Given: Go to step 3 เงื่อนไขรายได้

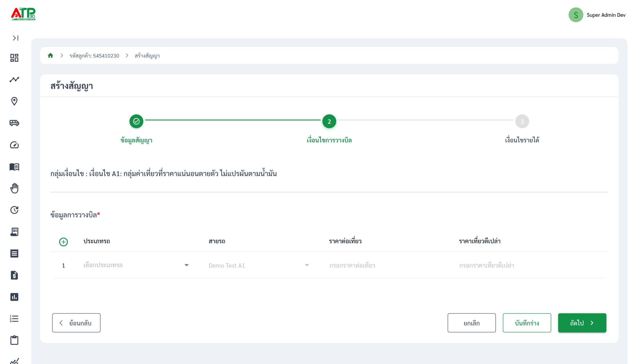Looking at the screenshot, I should click(x=522, y=121).
